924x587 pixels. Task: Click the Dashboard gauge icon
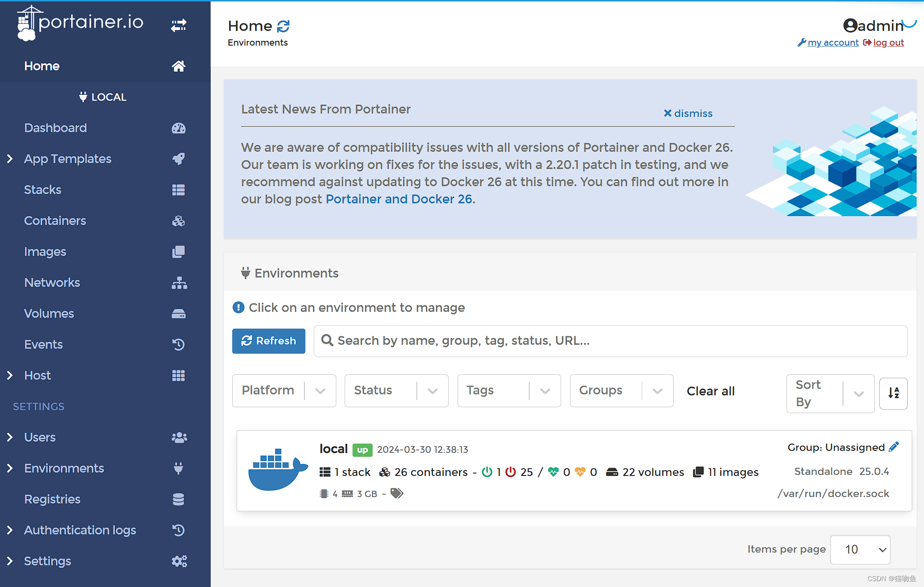(179, 128)
